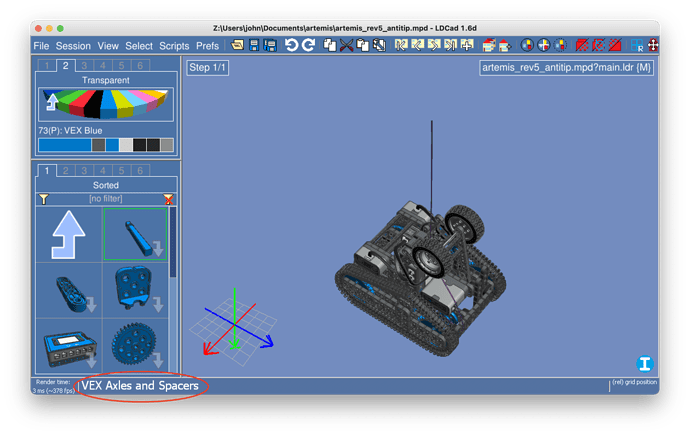The width and height of the screenshot is (690, 435).
Task: Open the blue oval connector part group
Action: coord(69,290)
